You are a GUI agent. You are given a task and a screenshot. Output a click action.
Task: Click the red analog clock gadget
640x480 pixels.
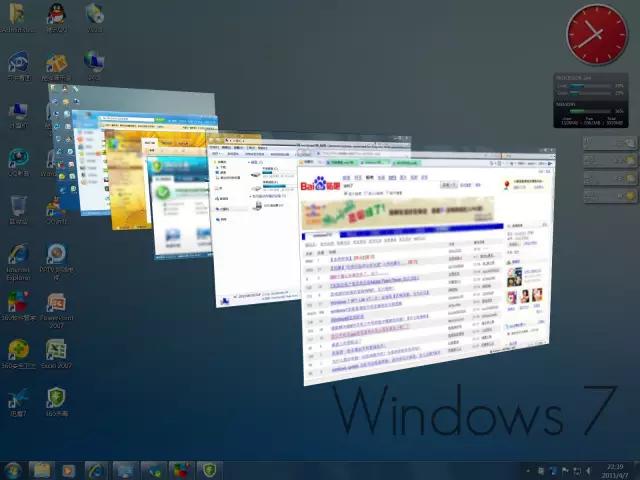click(x=597, y=34)
